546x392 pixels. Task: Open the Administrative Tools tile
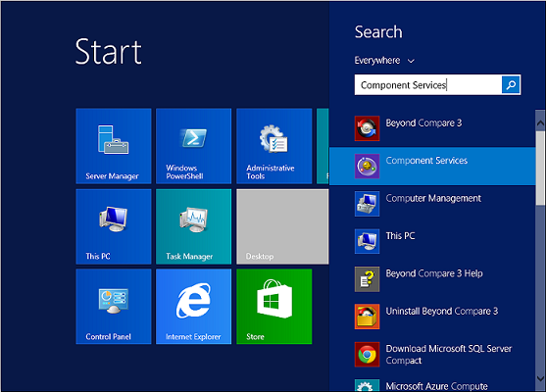pyautogui.click(x=274, y=146)
